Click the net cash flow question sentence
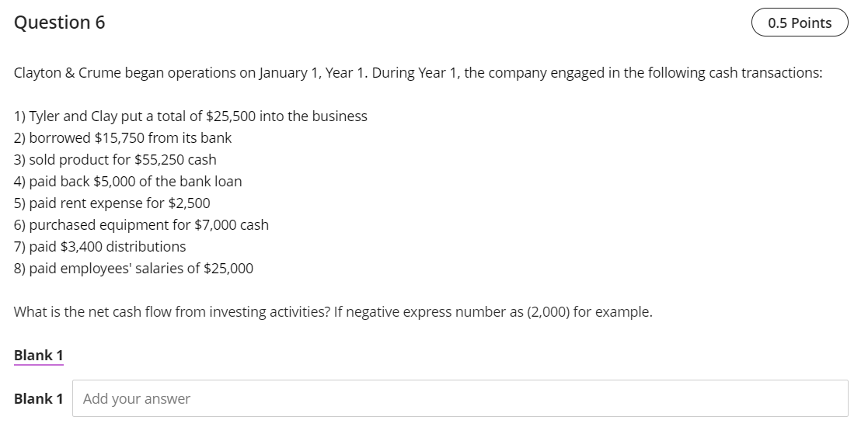 point(333,312)
